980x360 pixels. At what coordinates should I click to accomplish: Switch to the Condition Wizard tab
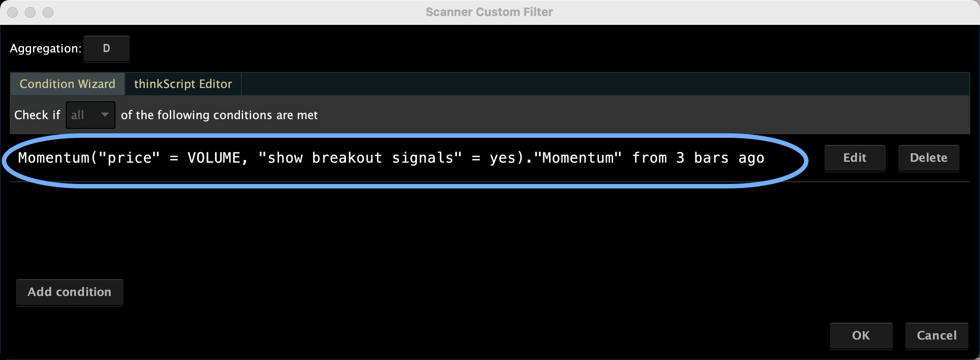point(68,84)
